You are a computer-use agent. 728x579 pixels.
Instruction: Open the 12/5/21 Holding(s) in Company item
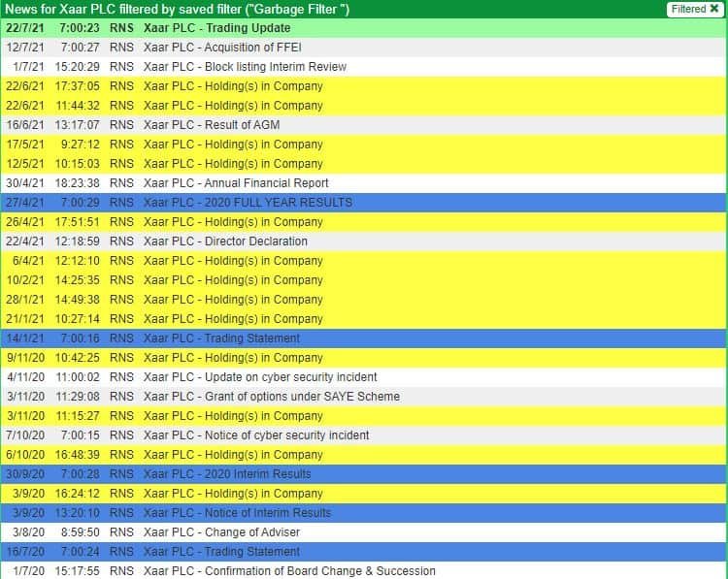[x=364, y=164]
